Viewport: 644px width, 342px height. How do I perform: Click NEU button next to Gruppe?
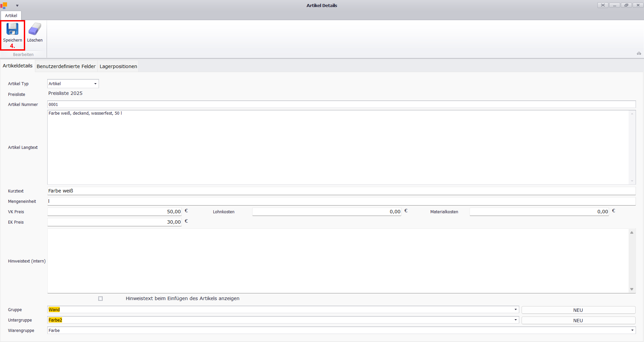[x=578, y=310]
